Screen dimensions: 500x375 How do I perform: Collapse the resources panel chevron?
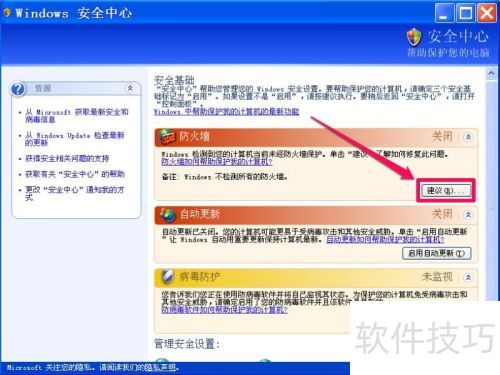tap(130, 88)
